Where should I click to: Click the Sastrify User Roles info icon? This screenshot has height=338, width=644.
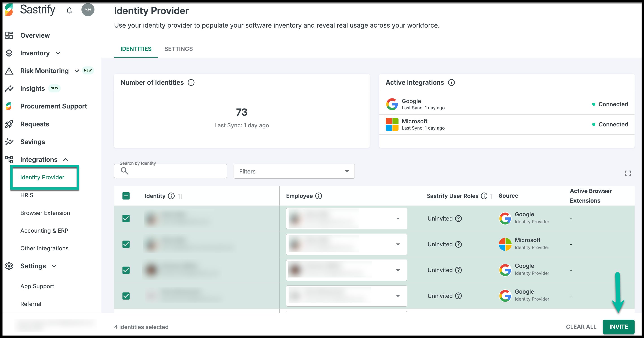(484, 196)
